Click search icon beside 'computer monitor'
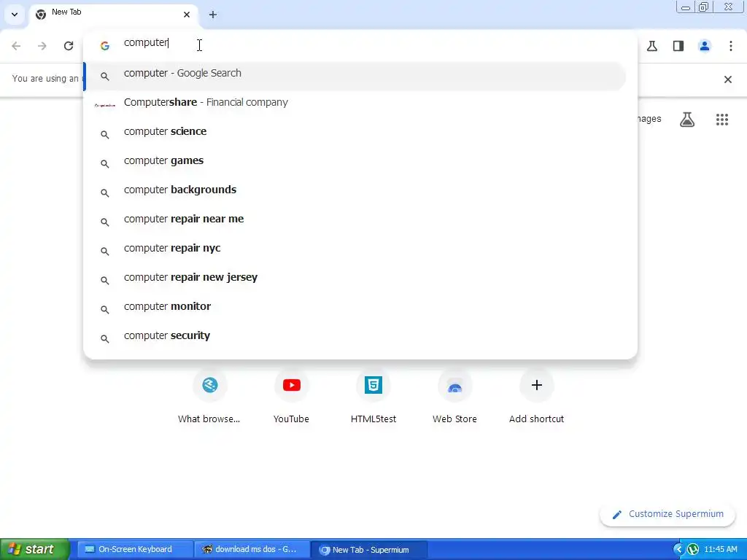747x560 pixels. click(105, 309)
